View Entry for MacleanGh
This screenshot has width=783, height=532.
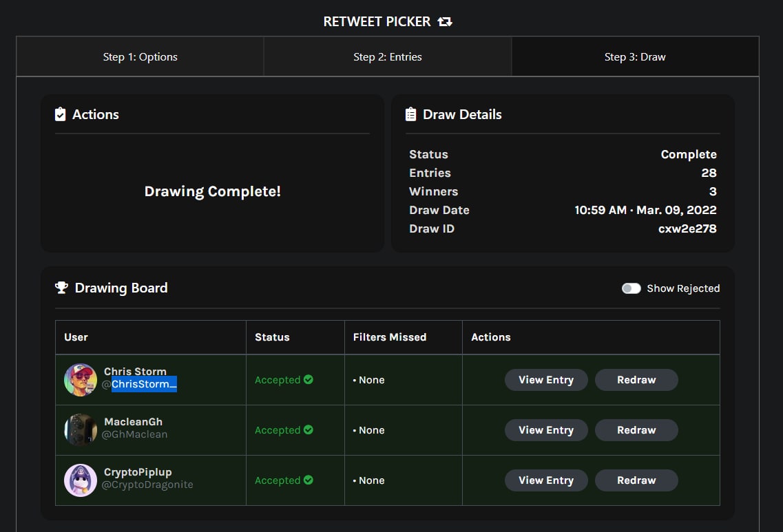[x=546, y=430]
